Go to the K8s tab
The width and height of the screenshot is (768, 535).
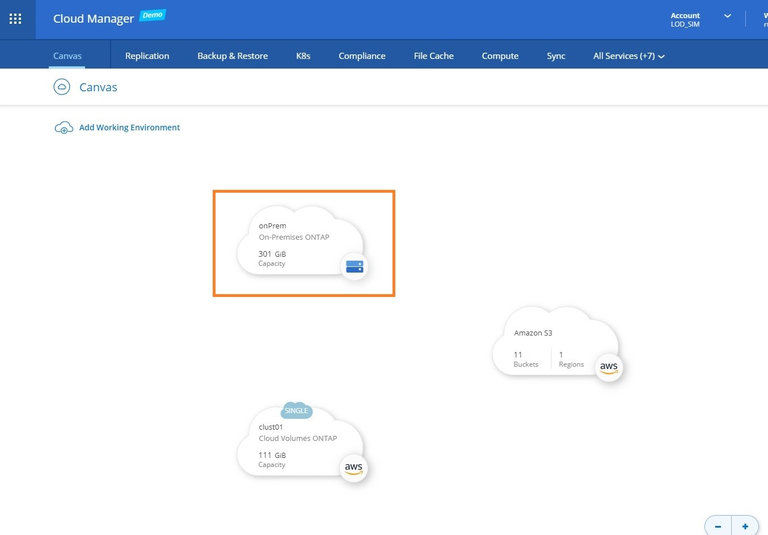(x=303, y=56)
